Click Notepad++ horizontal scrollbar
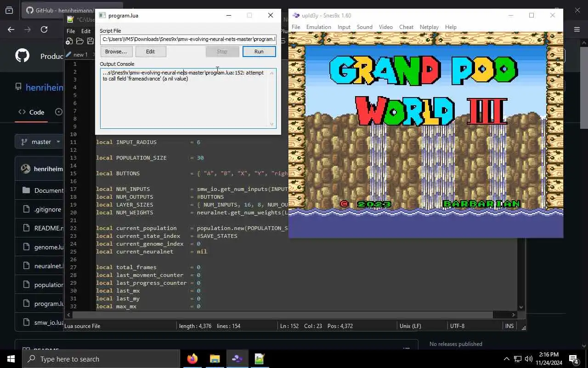 coord(283,315)
